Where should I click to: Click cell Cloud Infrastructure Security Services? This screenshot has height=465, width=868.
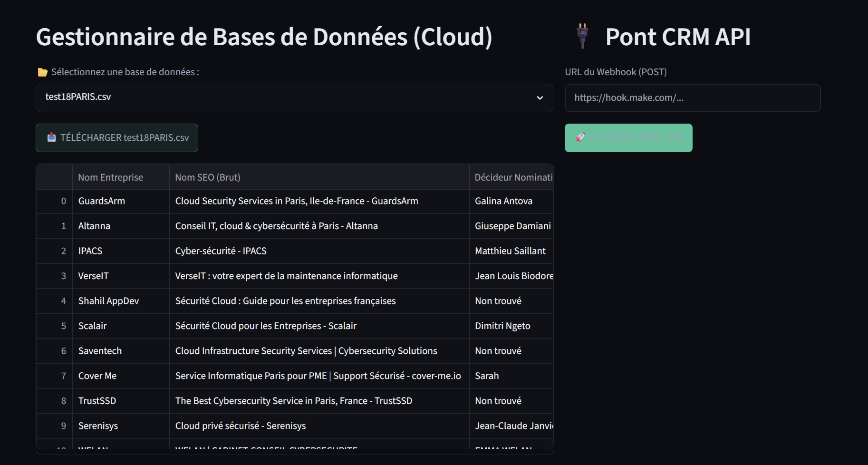319,351
